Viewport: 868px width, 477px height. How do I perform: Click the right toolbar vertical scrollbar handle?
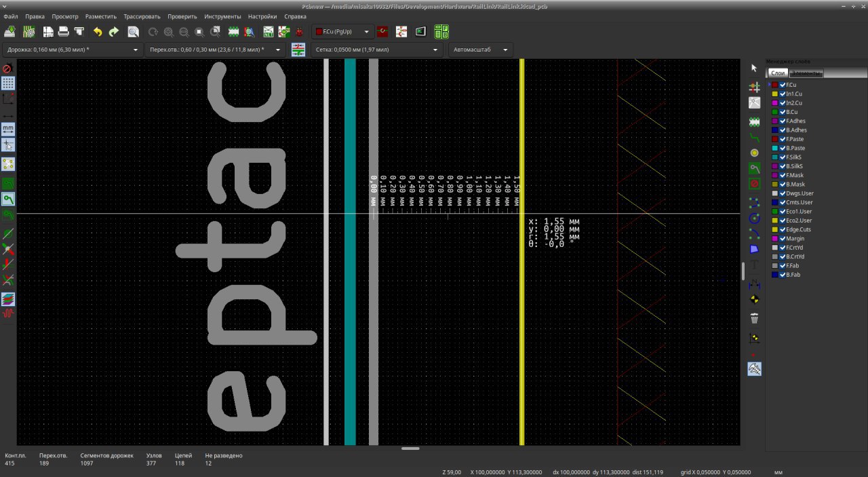click(x=743, y=271)
